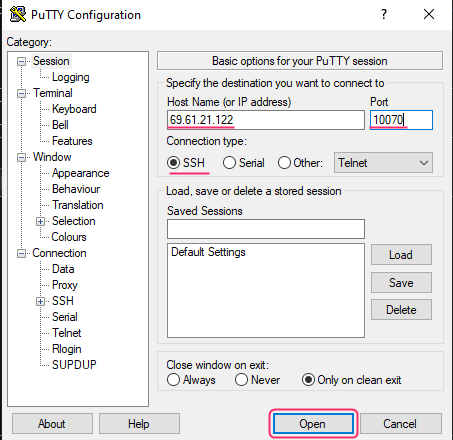Save the current session
453x440 pixels.
[x=401, y=283]
